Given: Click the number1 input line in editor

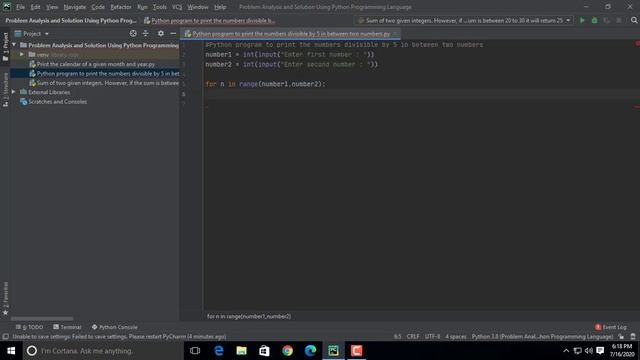Looking at the screenshot, I should click(289, 54).
